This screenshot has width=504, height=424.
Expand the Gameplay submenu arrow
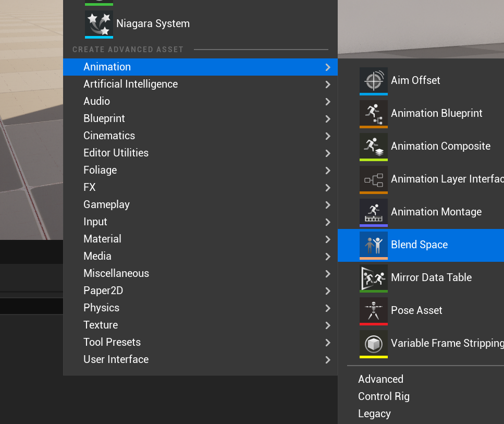click(327, 205)
